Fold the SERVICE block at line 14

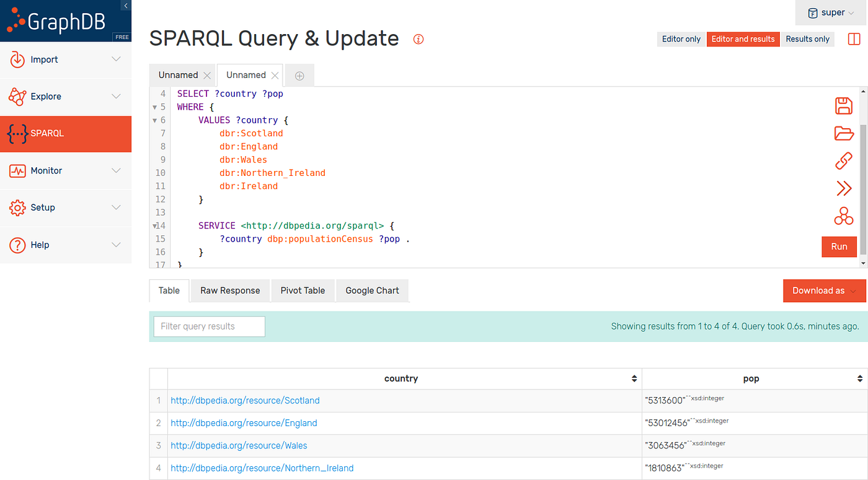click(x=155, y=226)
